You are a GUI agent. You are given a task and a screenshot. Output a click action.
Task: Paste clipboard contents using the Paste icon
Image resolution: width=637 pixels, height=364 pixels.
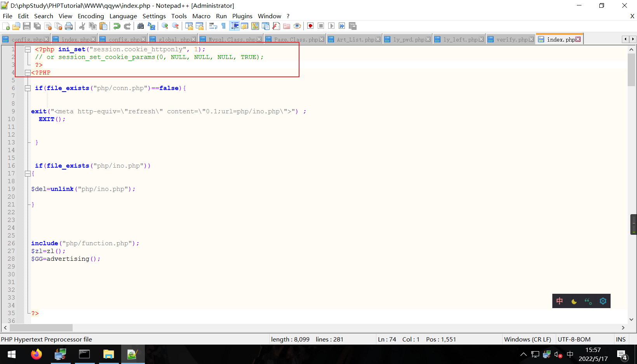pyautogui.click(x=103, y=26)
